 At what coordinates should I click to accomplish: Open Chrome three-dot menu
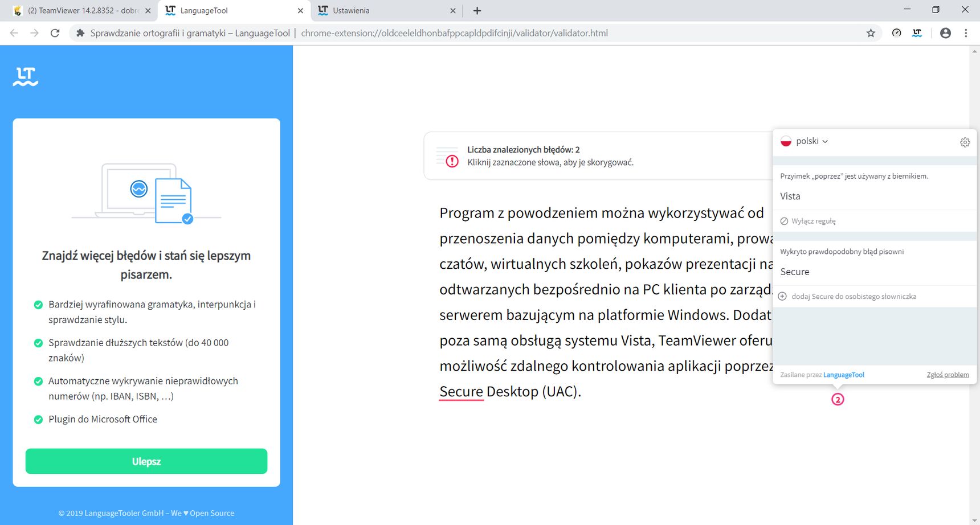point(966,33)
